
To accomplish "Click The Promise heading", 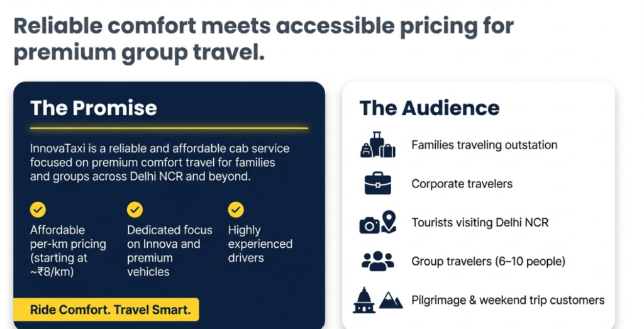I will click(94, 108).
